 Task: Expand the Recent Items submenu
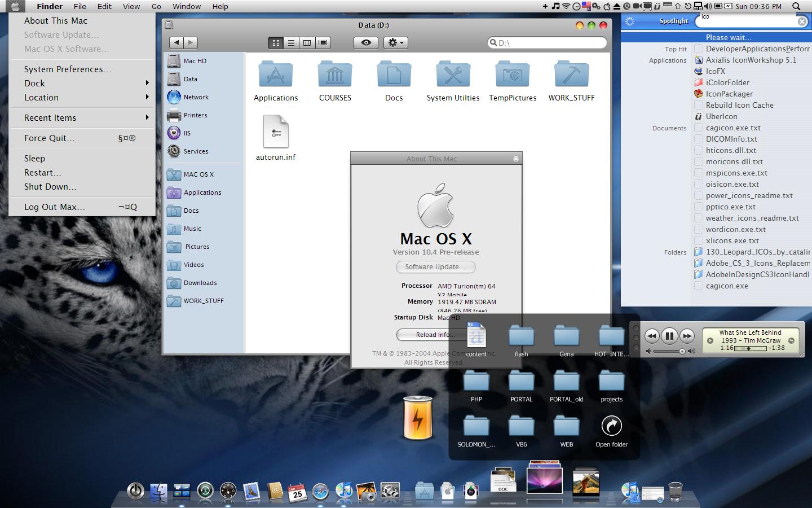point(82,117)
